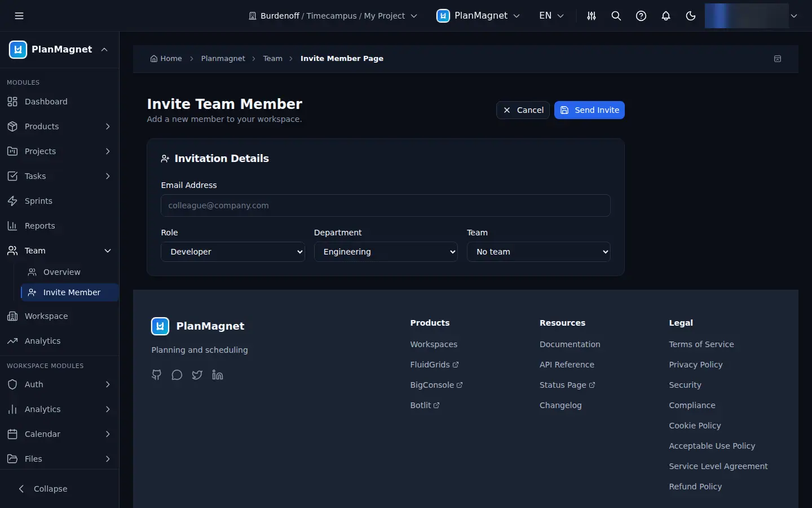Open the Department dropdown showing Engineering

386,252
